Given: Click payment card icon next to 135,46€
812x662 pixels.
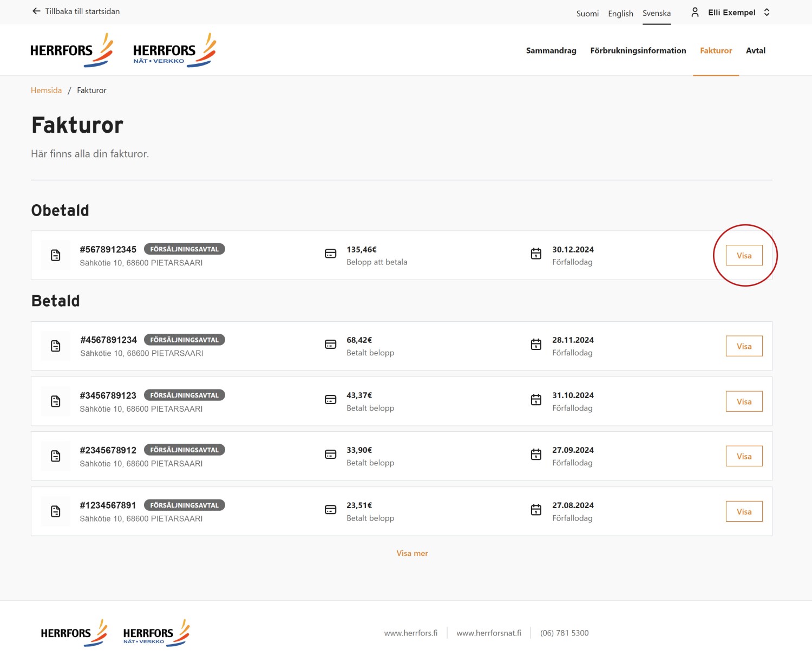Looking at the screenshot, I should 330,254.
